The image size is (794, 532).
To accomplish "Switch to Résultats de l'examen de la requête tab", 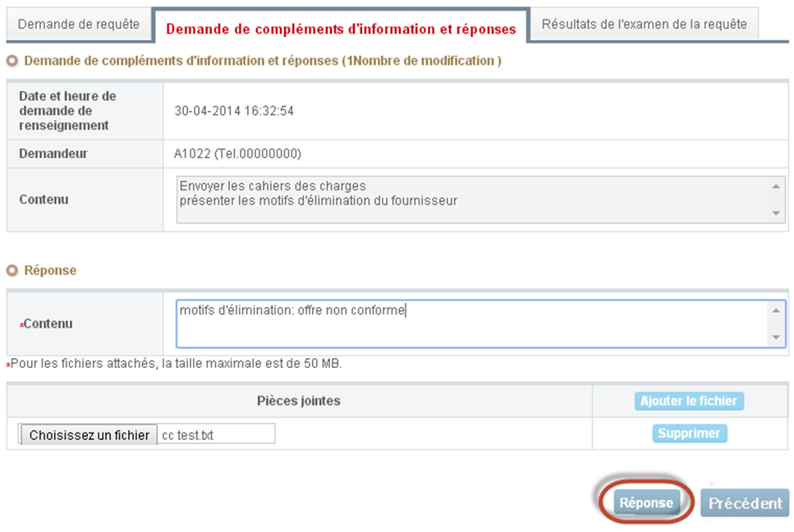I will [x=644, y=25].
